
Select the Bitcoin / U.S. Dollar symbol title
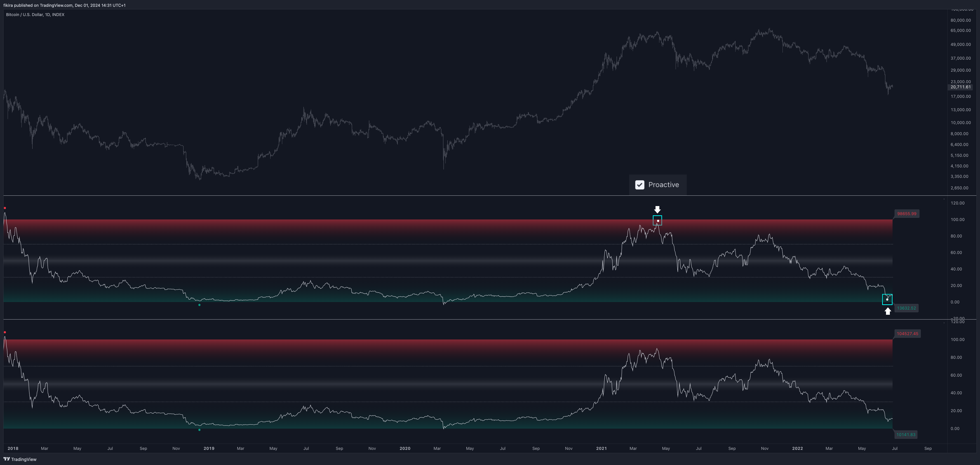[35, 14]
